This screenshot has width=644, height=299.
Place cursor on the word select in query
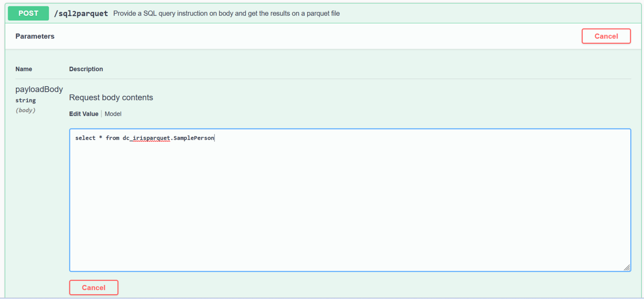tap(85, 138)
